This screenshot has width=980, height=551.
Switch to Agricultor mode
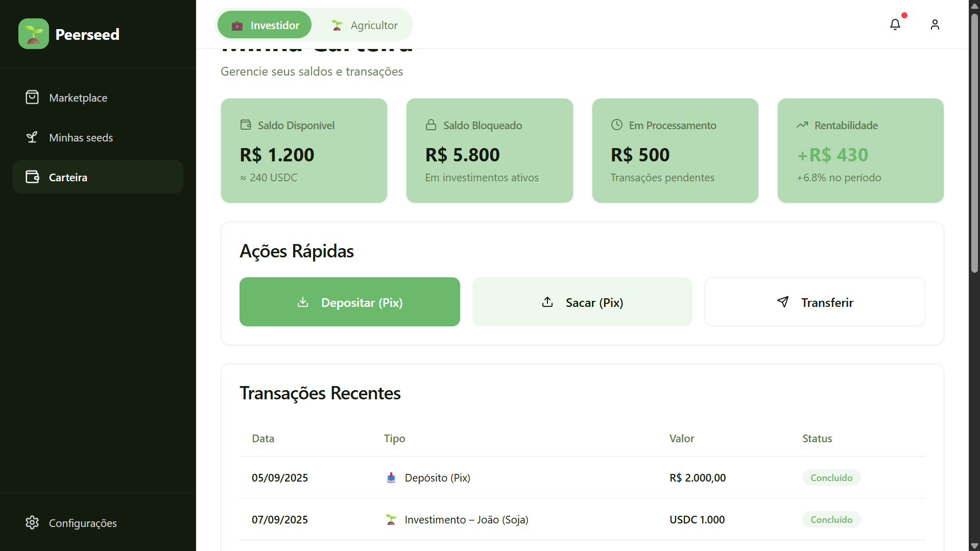point(364,25)
